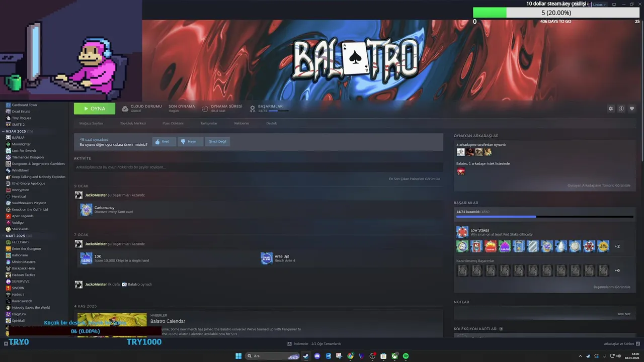Open the Tartışmalar tab
Image resolution: width=644 pixels, height=362 pixels.
click(x=209, y=123)
